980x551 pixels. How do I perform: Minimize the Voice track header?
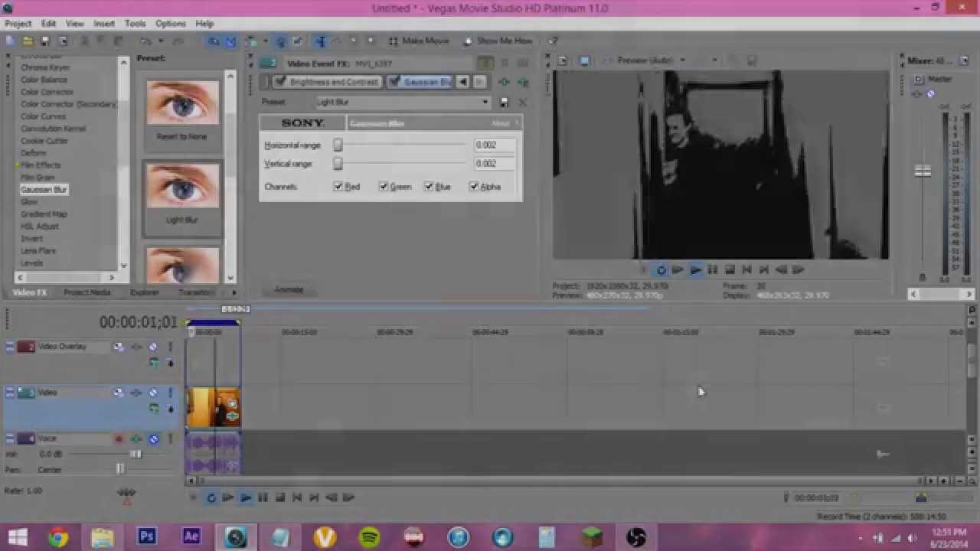coord(10,439)
